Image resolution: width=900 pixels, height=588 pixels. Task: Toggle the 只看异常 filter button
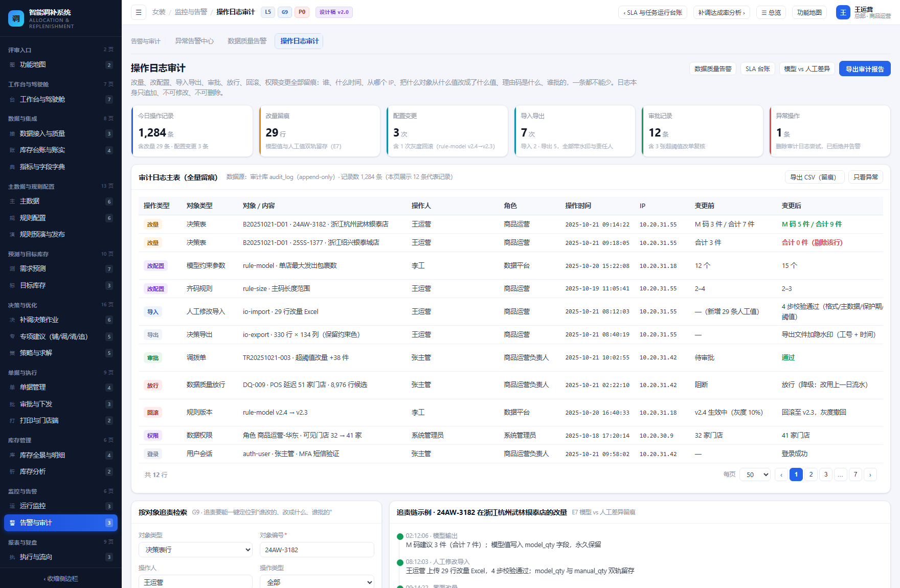(x=866, y=177)
